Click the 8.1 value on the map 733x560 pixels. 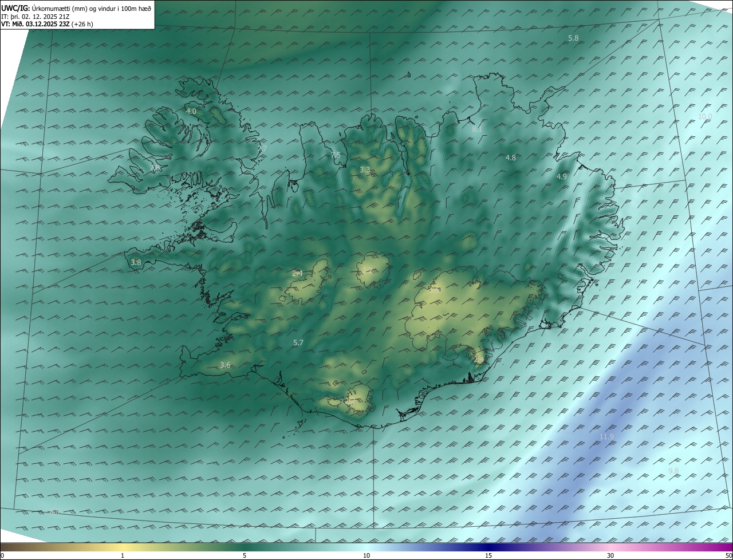(476, 130)
